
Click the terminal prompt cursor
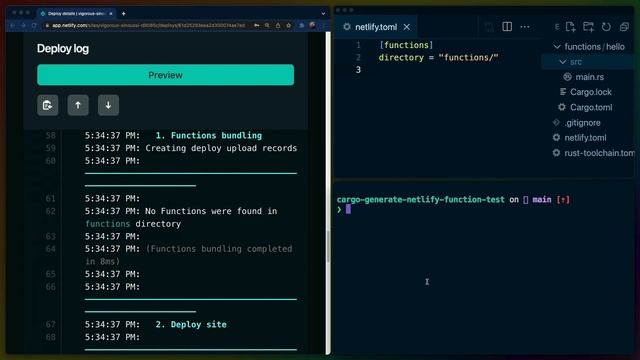click(348, 209)
